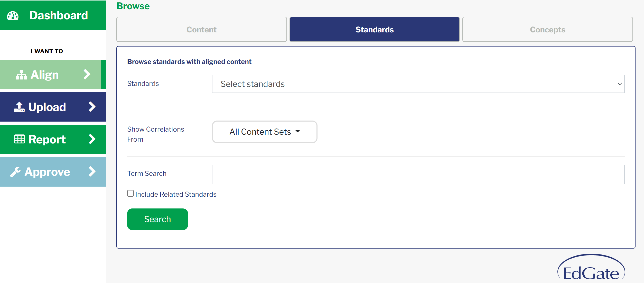
Task: Click the Upload tray icon
Action: [19, 107]
